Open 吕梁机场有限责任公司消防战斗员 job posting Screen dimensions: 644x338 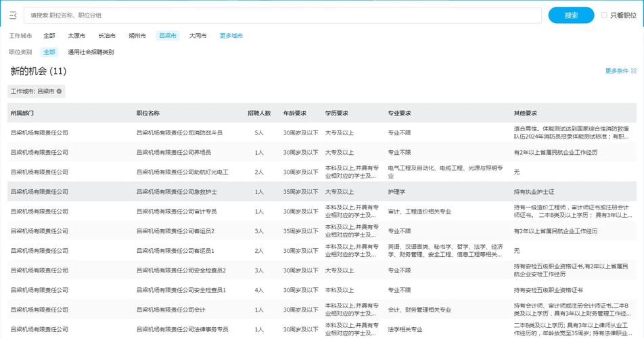coord(179,133)
